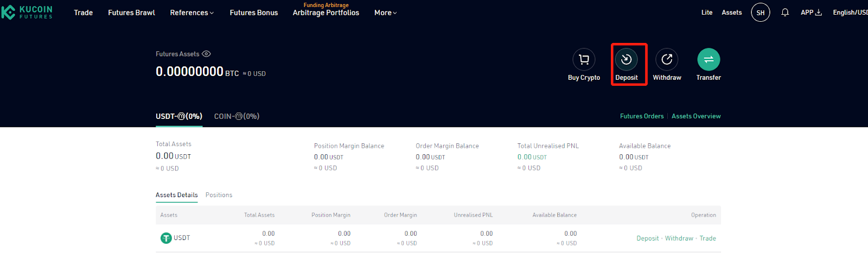Select the COIN-Ⓜ(0%) tab

point(237,116)
